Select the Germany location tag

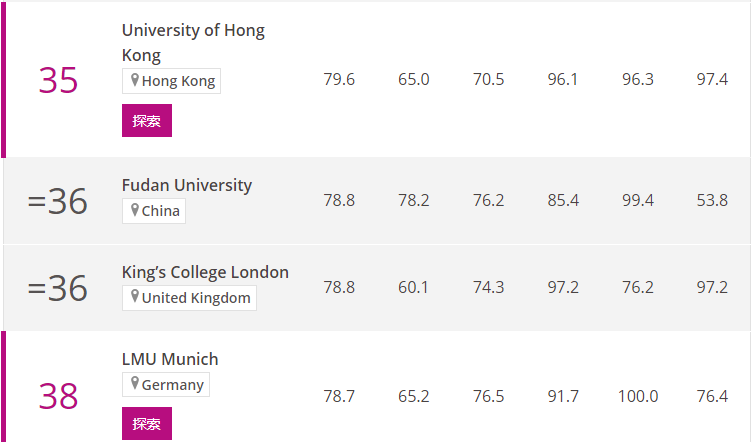[166, 384]
